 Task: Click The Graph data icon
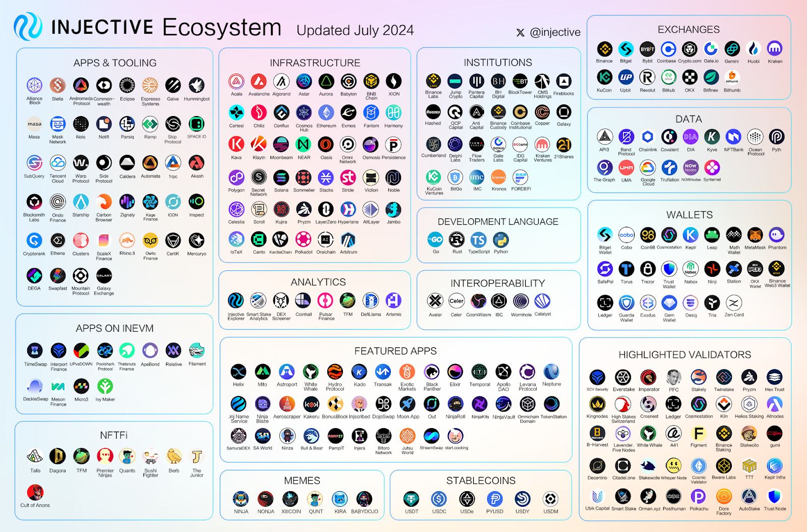[604, 167]
